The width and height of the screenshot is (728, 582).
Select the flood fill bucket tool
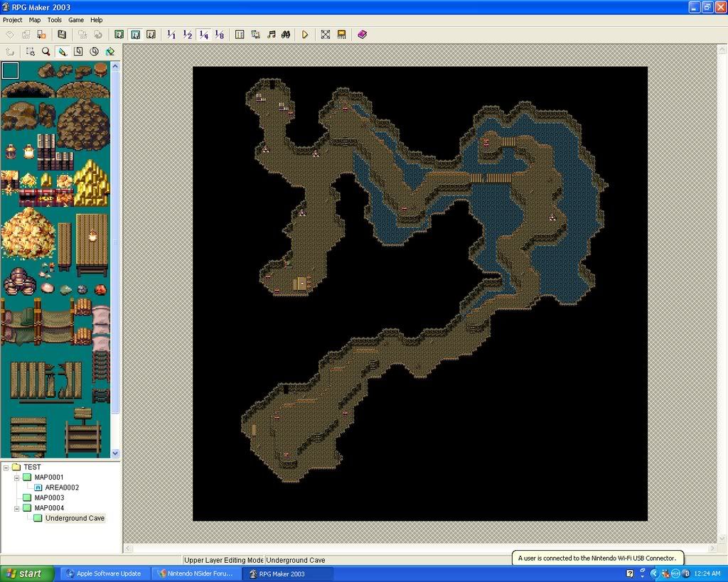[110, 51]
